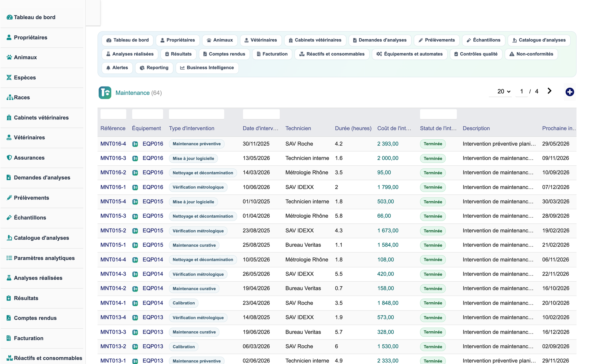The image size is (589, 364).
Task: Open the Non-conformités tab
Action: coord(531,54)
